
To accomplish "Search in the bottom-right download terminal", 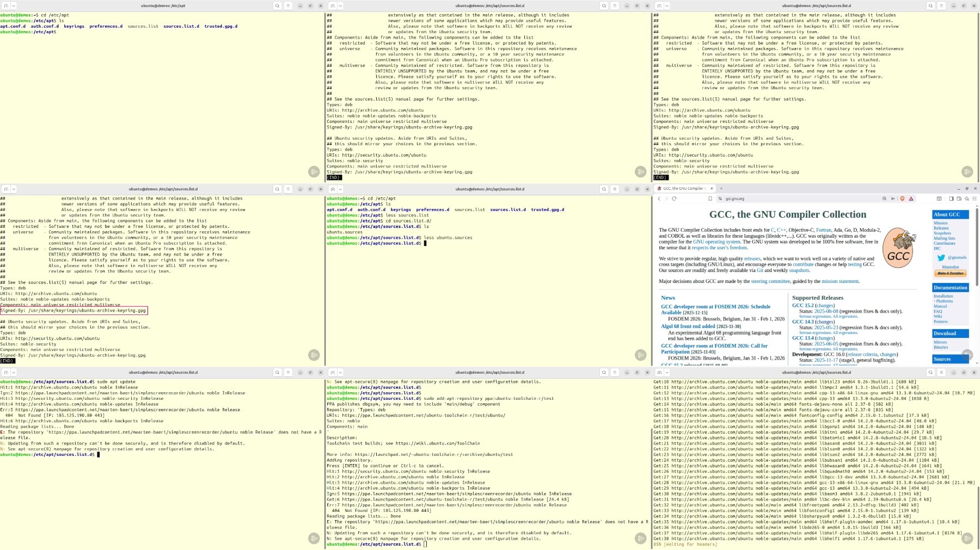I will coord(930,372).
